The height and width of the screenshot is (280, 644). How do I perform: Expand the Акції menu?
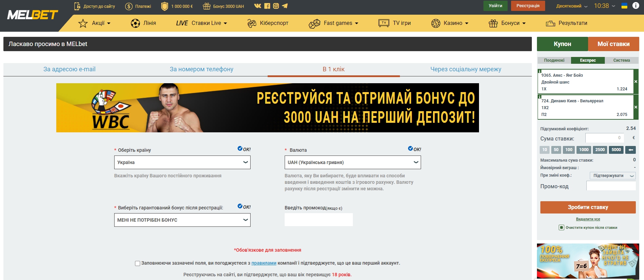pos(101,23)
